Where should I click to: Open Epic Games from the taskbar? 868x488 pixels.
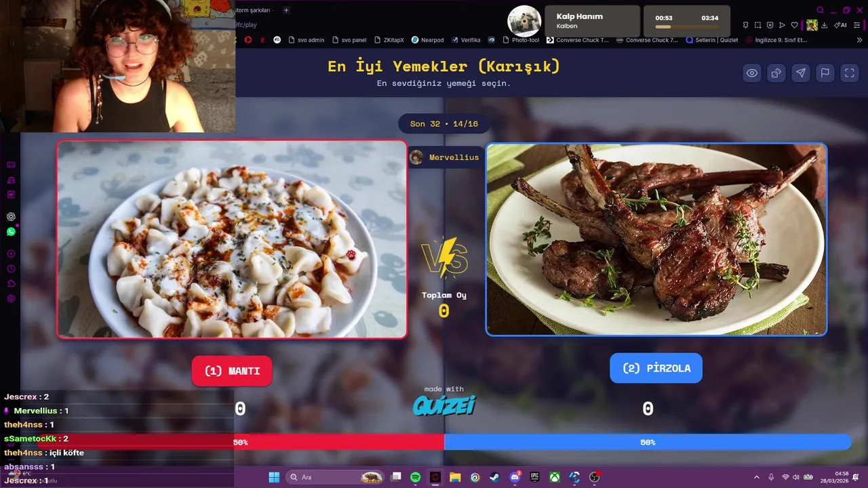tap(534, 477)
